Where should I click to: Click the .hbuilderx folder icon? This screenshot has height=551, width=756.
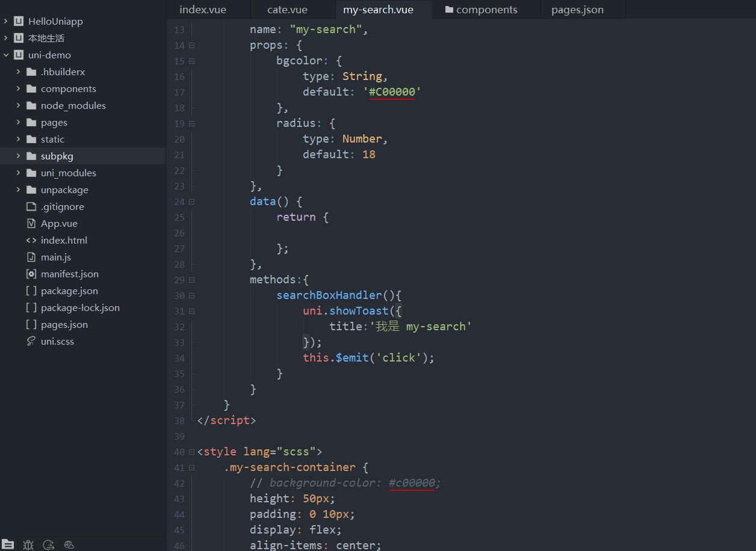point(31,72)
